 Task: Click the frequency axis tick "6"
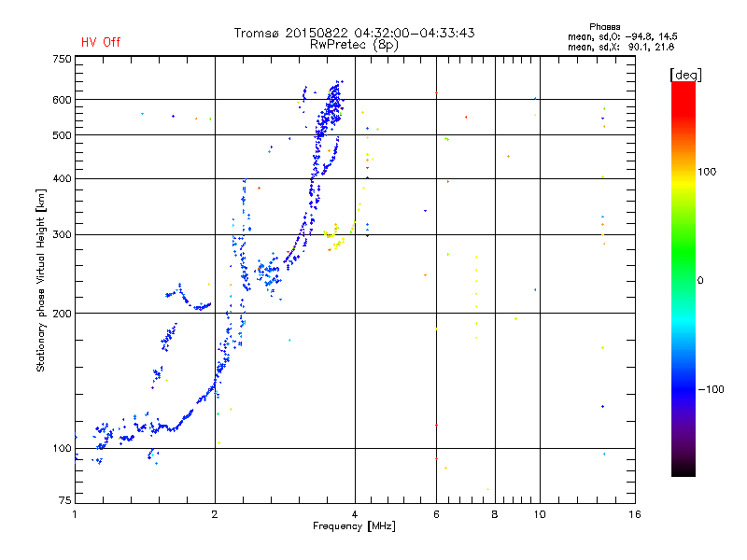click(436, 514)
